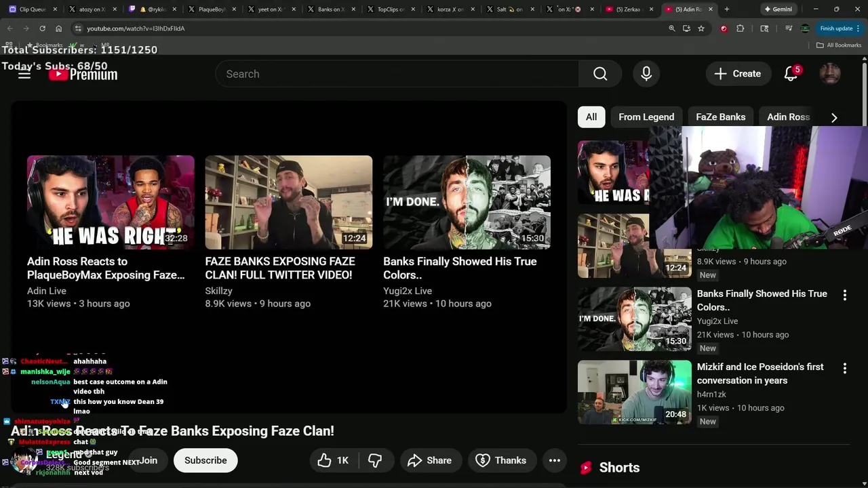This screenshot has width=868, height=488.
Task: Select the FaZe Banks filter chip
Action: pos(720,117)
